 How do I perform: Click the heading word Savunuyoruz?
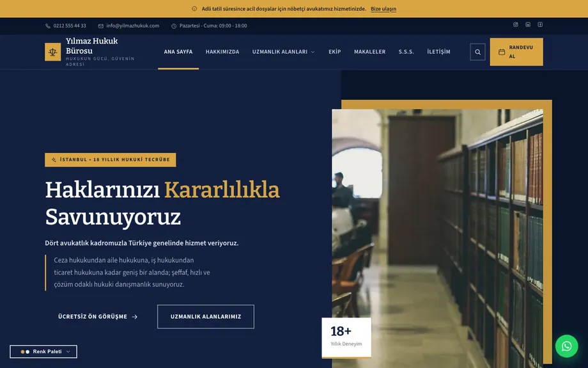[x=113, y=218]
